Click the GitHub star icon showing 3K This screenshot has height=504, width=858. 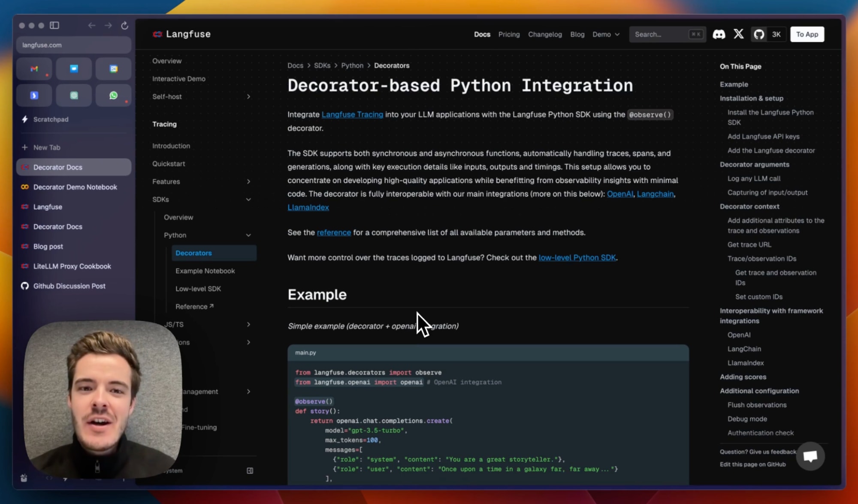[768, 34]
